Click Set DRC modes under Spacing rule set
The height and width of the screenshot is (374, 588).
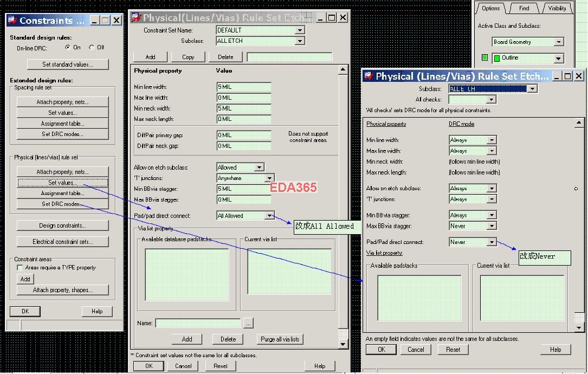point(63,134)
